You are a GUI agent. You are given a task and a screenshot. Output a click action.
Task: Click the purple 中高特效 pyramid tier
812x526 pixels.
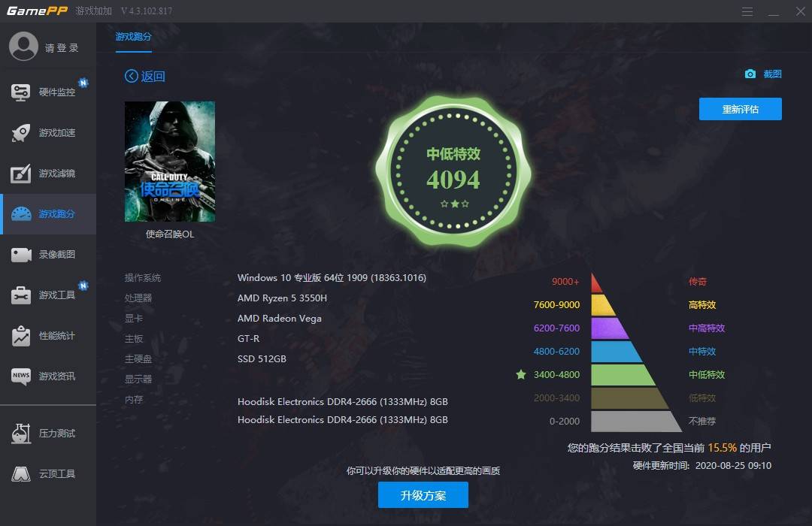[x=608, y=328]
